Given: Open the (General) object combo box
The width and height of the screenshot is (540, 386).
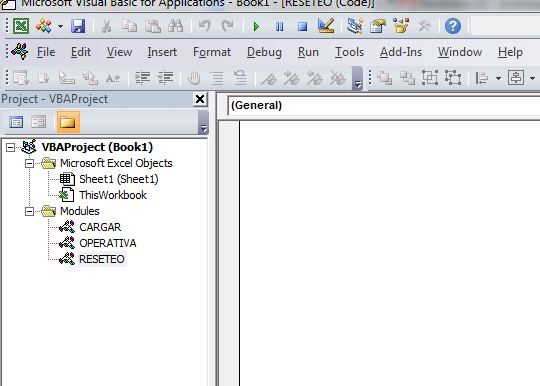Looking at the screenshot, I should pyautogui.click(x=383, y=105).
